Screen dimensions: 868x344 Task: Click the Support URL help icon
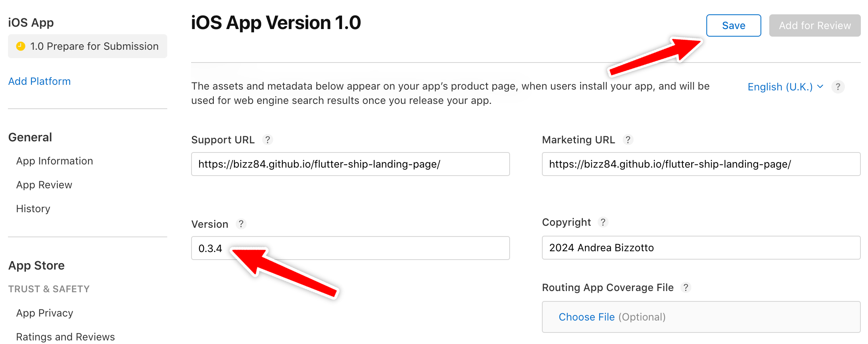268,140
